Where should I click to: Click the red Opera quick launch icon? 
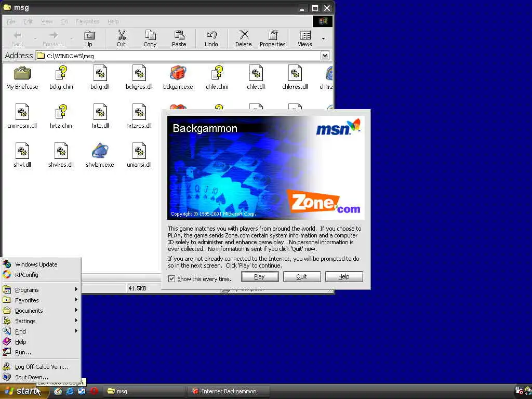point(95,391)
